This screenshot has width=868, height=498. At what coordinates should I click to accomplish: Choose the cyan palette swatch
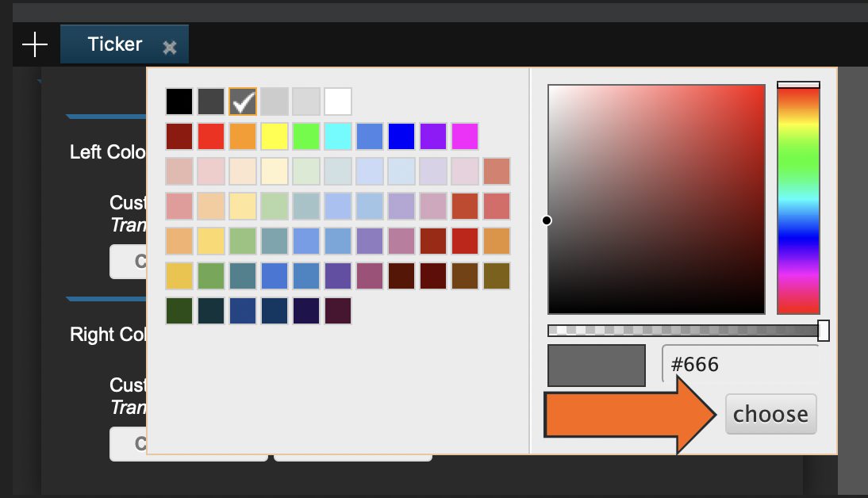pos(338,136)
